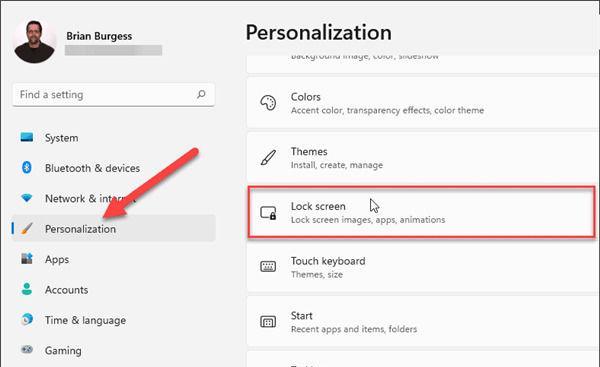Click the search magnifier icon
This screenshot has height=367, width=600.
tap(201, 94)
